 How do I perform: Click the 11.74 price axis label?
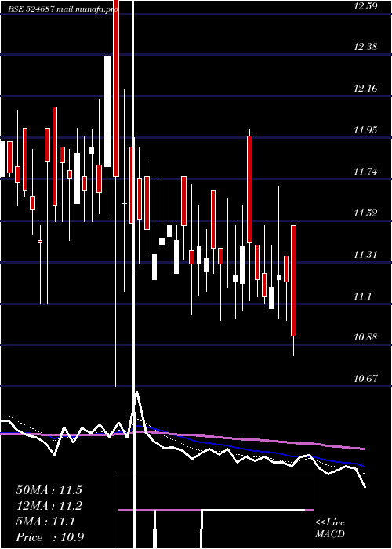[x=365, y=172]
